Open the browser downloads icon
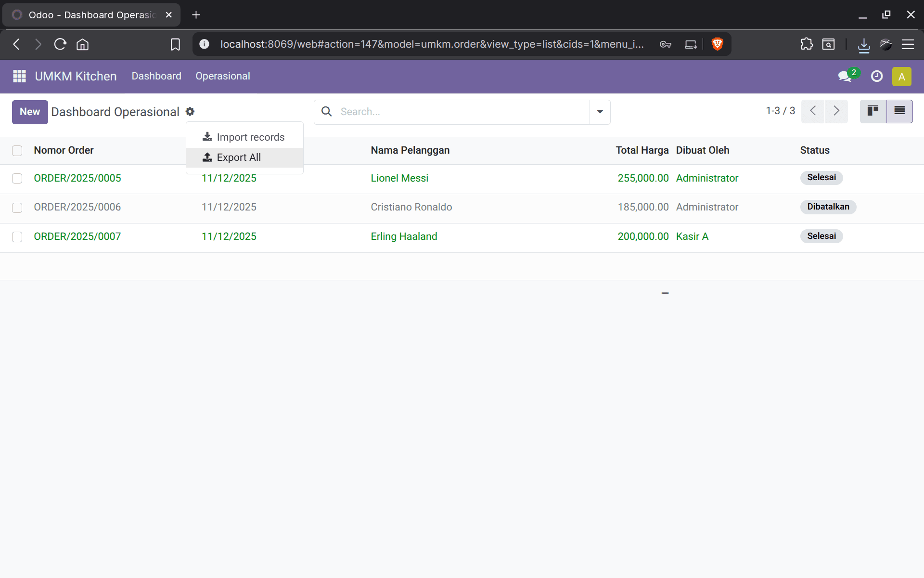 coord(864,45)
